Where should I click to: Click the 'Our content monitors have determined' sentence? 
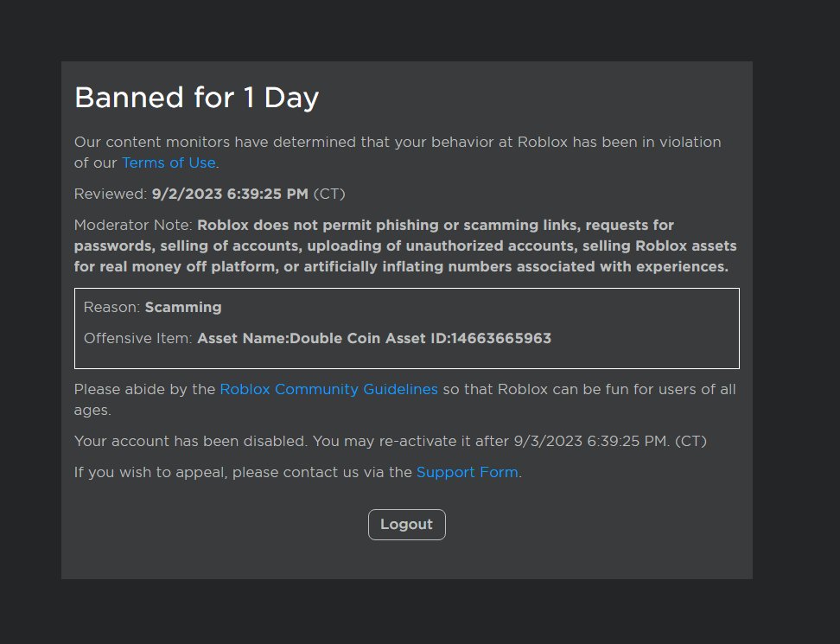point(398,153)
